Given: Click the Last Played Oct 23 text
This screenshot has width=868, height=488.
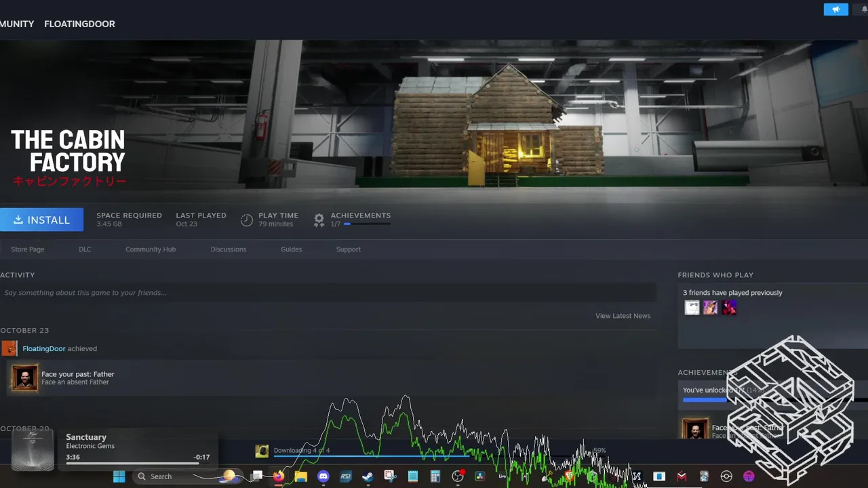Looking at the screenshot, I should pyautogui.click(x=201, y=220).
